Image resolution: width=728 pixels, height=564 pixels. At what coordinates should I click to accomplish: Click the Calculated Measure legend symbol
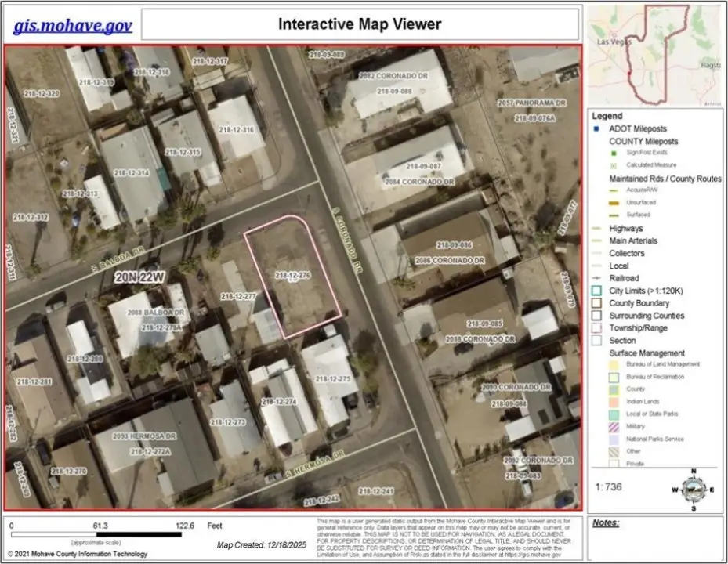pyautogui.click(x=614, y=165)
